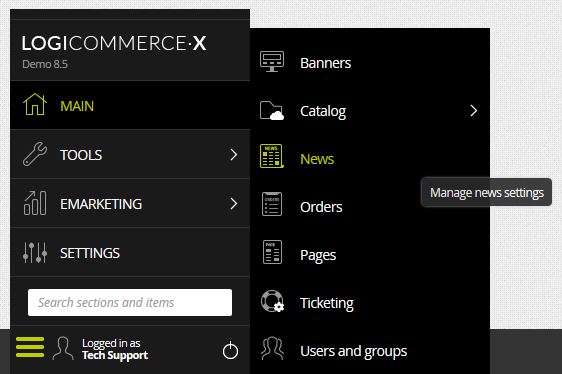Click the Catalog folder cloud icon
The width and height of the screenshot is (562, 374).
(272, 110)
